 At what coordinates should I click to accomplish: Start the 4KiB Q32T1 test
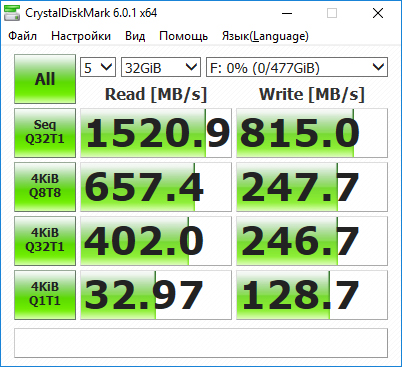(45, 241)
